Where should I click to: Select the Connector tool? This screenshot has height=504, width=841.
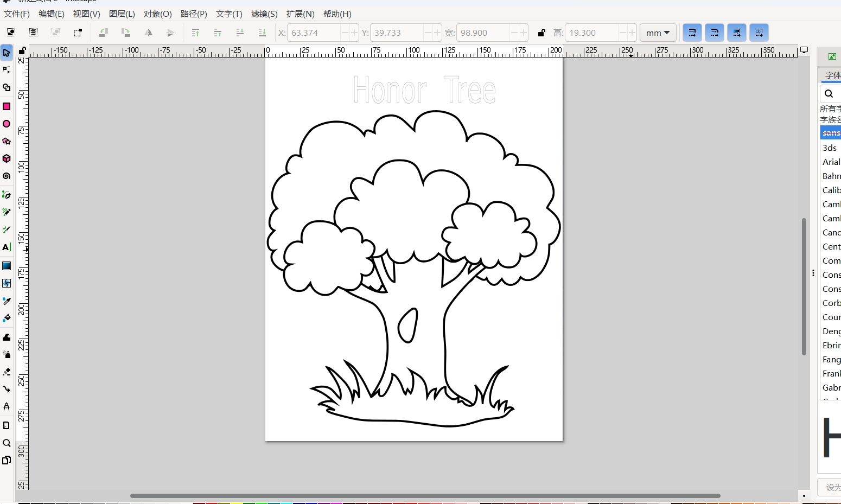click(x=7, y=389)
